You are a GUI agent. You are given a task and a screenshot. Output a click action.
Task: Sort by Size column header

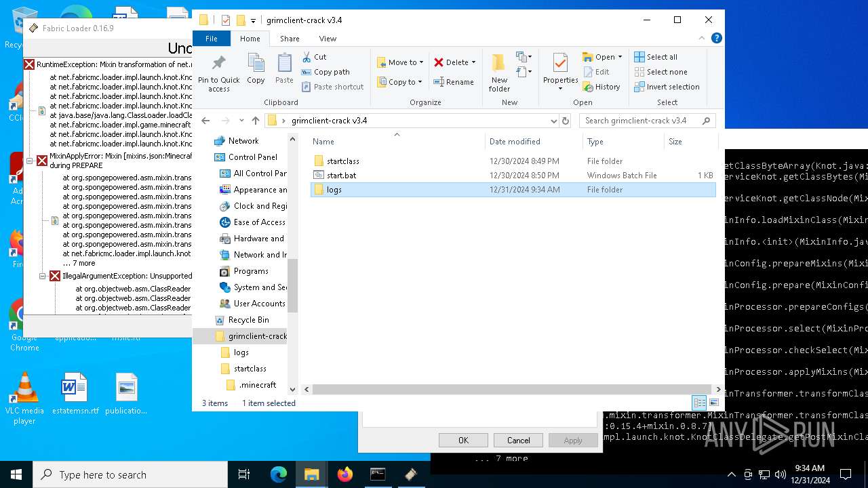(690, 142)
